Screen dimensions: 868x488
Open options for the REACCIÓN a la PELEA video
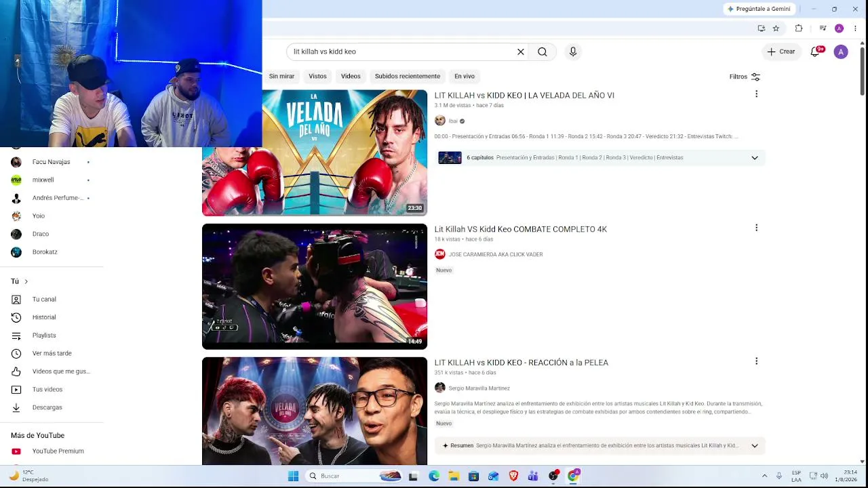pos(756,361)
